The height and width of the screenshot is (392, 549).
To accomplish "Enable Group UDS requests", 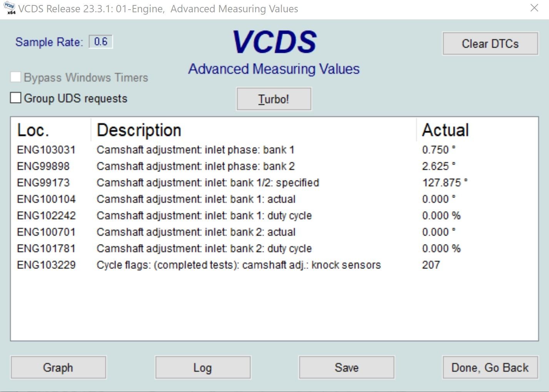I will point(15,98).
